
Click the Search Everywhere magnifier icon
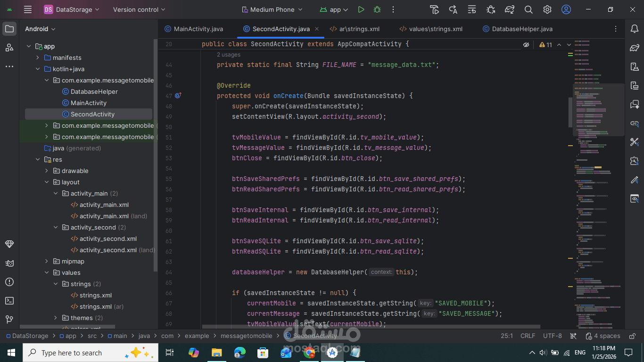click(x=528, y=9)
